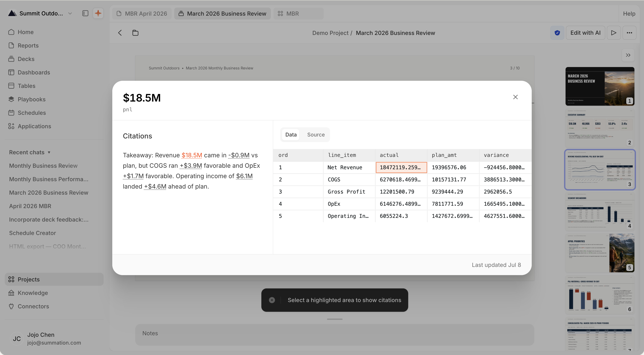Switch to the Source tab
Image resolution: width=644 pixels, height=355 pixels.
(x=316, y=135)
